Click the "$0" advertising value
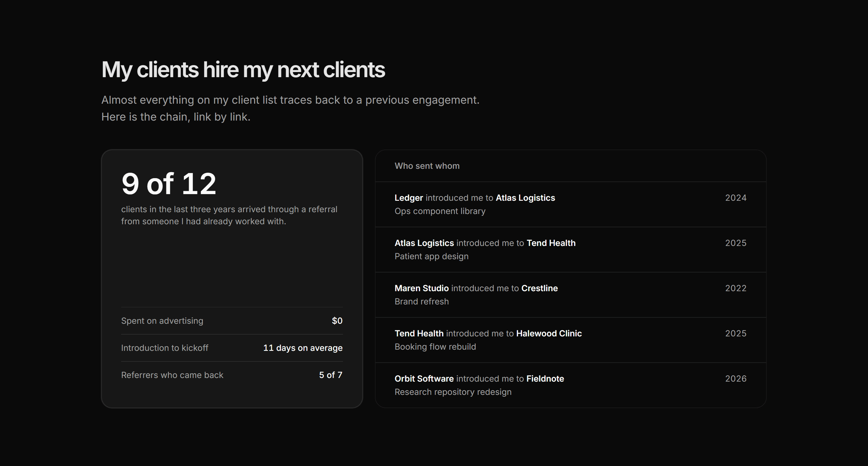Viewport: 868px width, 466px height. tap(337, 321)
